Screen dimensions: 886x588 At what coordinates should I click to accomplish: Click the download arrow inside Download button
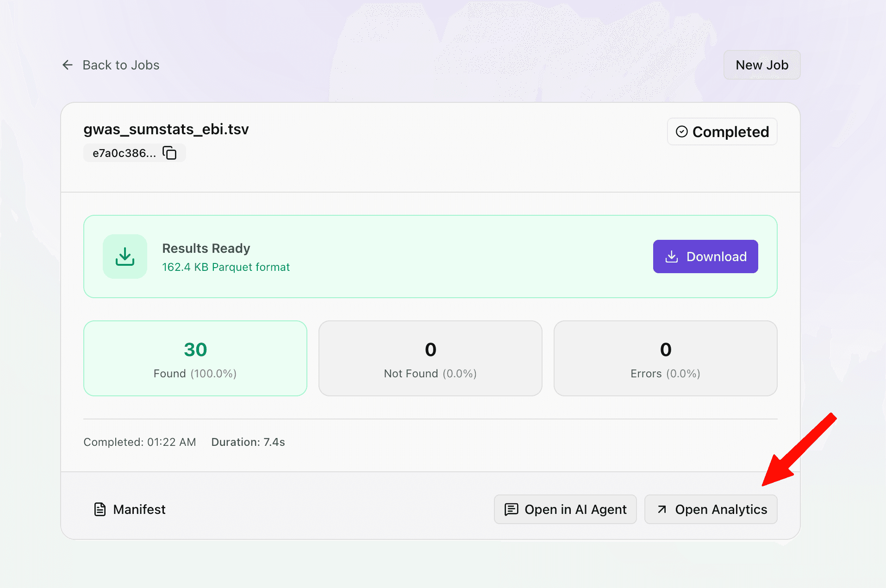(x=672, y=256)
